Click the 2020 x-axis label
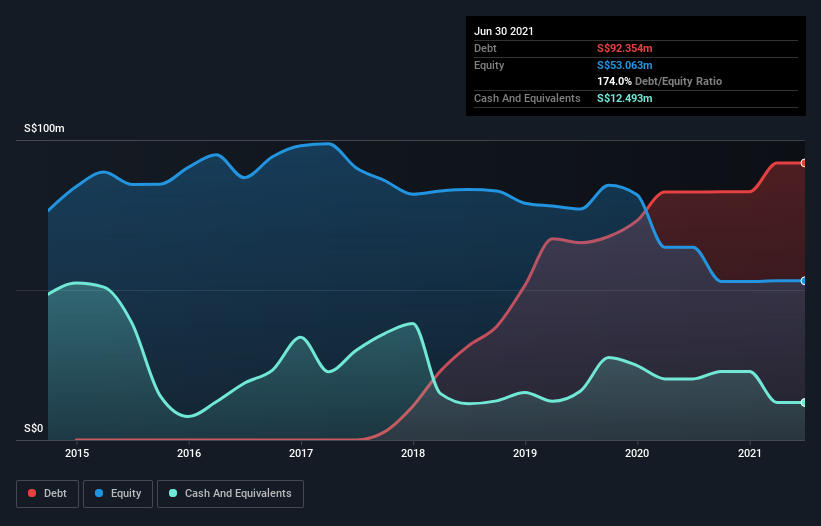This screenshot has width=821, height=526. coord(637,453)
